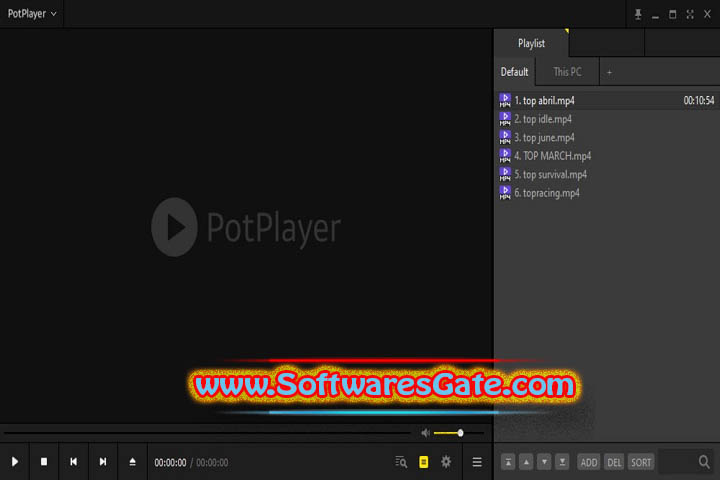Toggle the yellow playlist panel button

click(424, 462)
